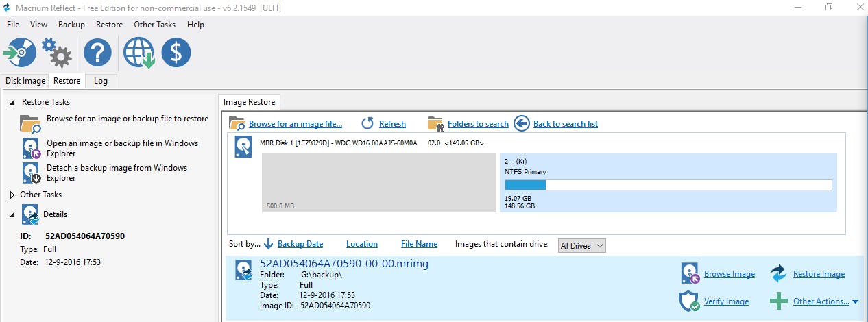Click the Browse Image disk icon
Viewport: 868px width, 322px height.
click(690, 273)
